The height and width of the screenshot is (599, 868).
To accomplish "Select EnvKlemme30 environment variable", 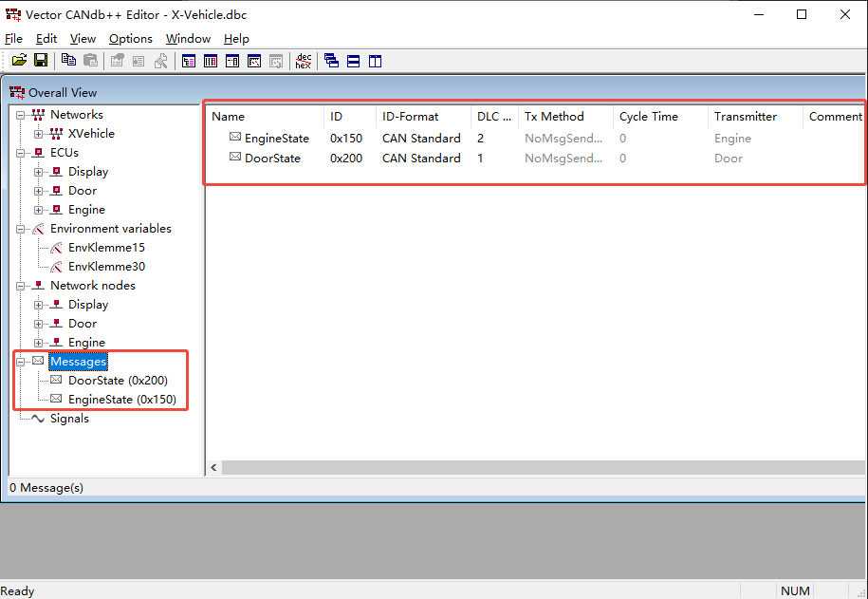I will point(106,267).
